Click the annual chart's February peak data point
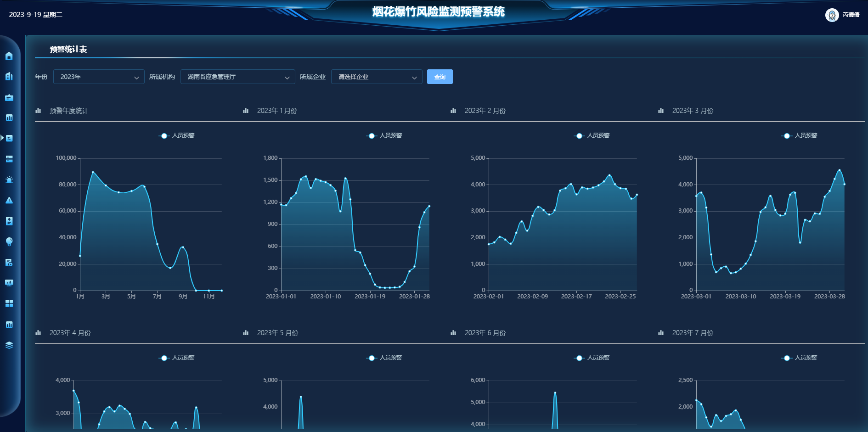 (x=93, y=172)
